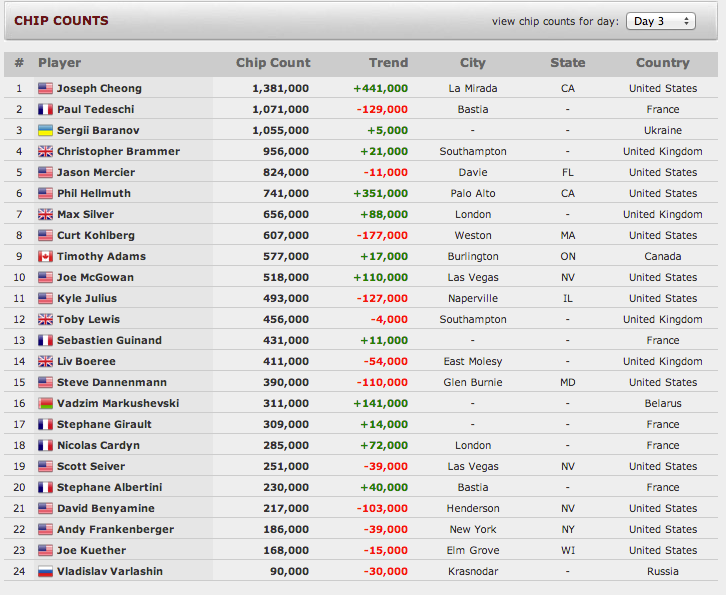
Task: Sort by the Trend column header
Action: (x=388, y=63)
